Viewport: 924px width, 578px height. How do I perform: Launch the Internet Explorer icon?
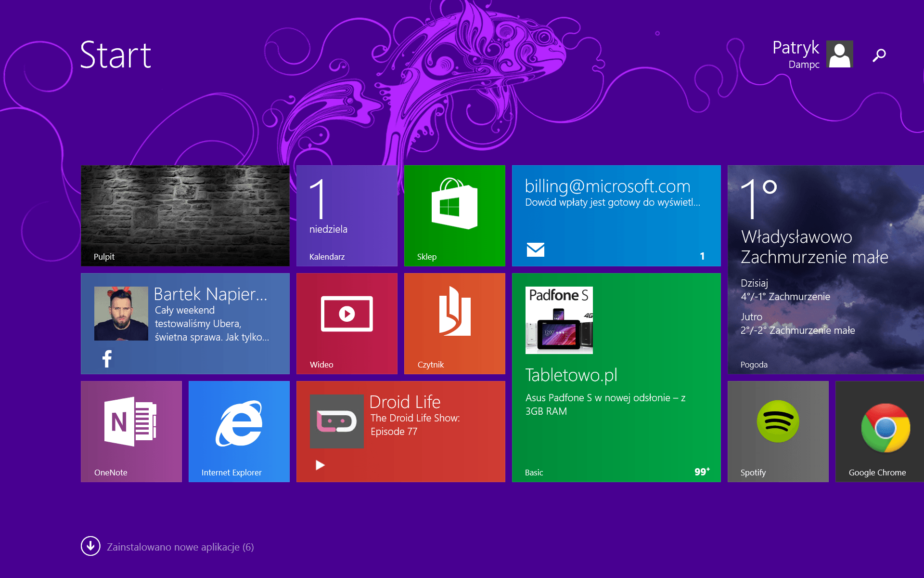click(x=239, y=423)
